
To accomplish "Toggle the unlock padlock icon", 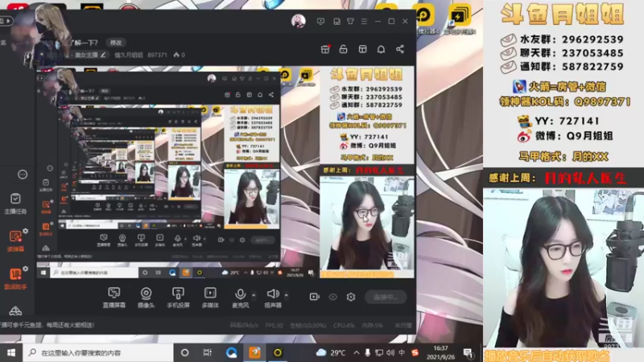I will 344,49.
